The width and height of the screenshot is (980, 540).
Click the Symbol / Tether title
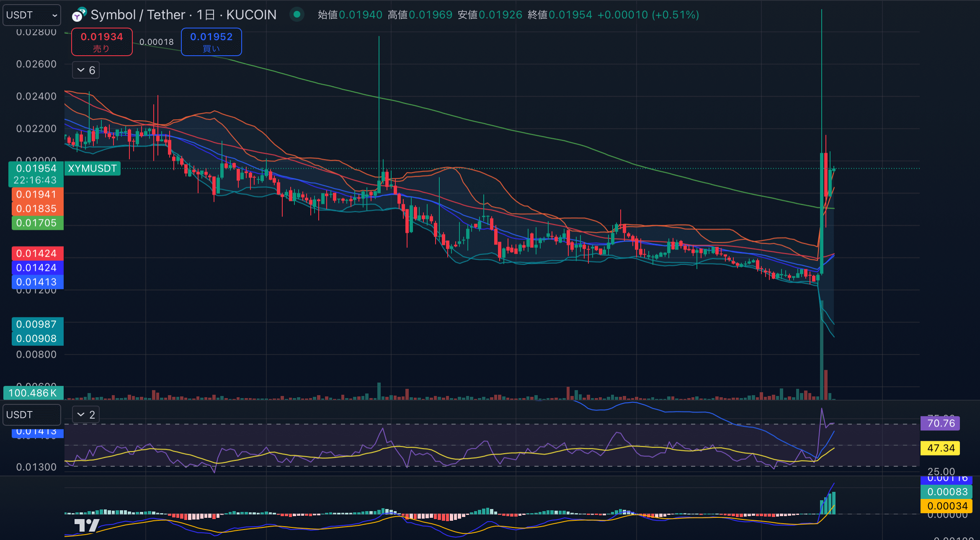(x=138, y=15)
